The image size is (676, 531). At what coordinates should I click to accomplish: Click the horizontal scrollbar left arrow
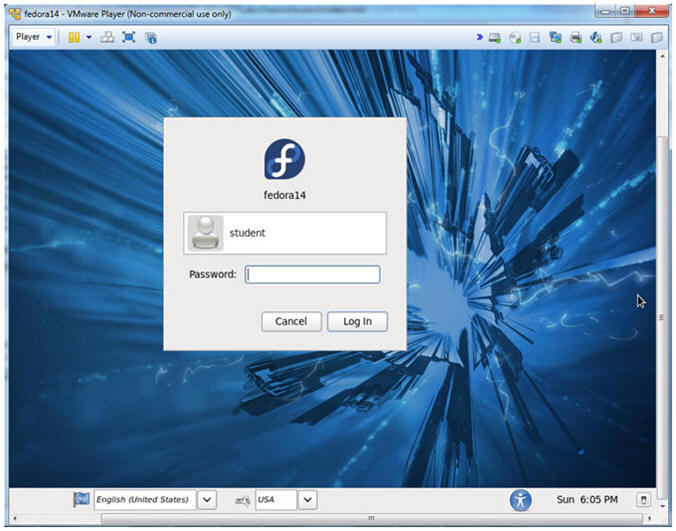tap(15, 518)
